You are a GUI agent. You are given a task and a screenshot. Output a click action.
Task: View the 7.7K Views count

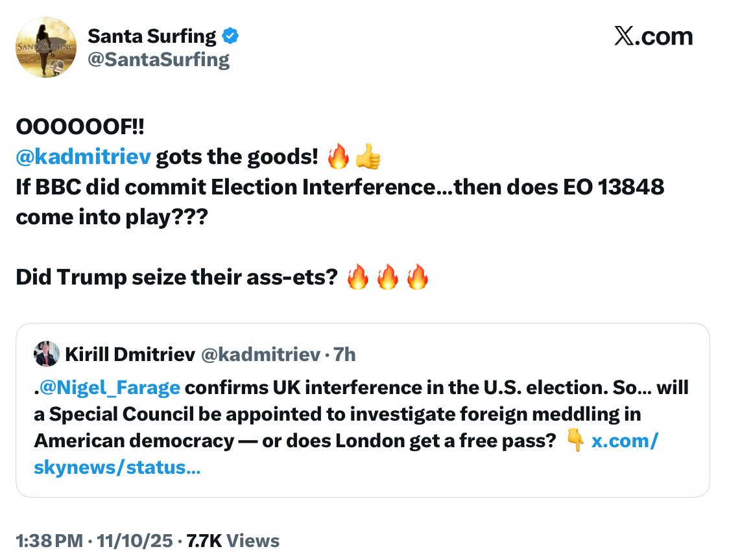pos(233,541)
